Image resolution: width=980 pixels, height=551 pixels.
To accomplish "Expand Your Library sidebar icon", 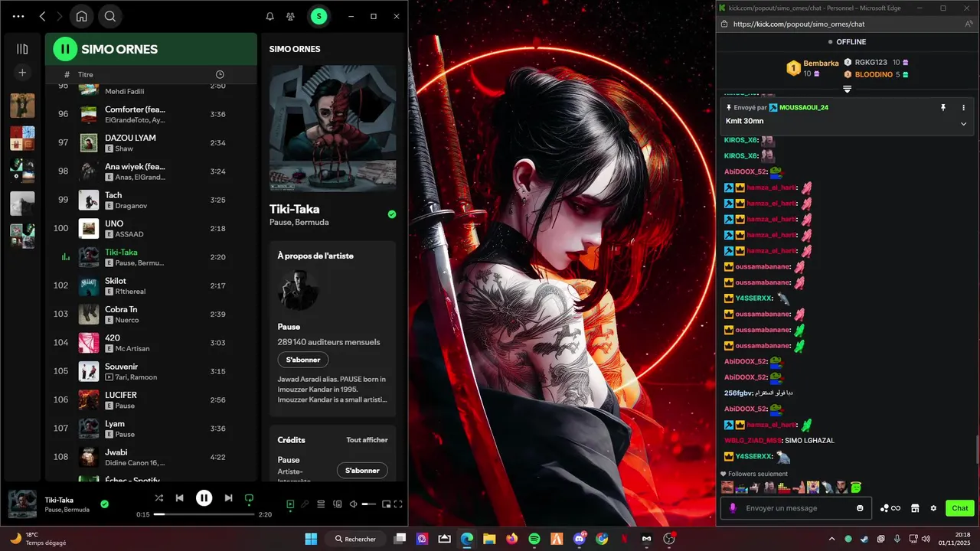I will coord(22,49).
